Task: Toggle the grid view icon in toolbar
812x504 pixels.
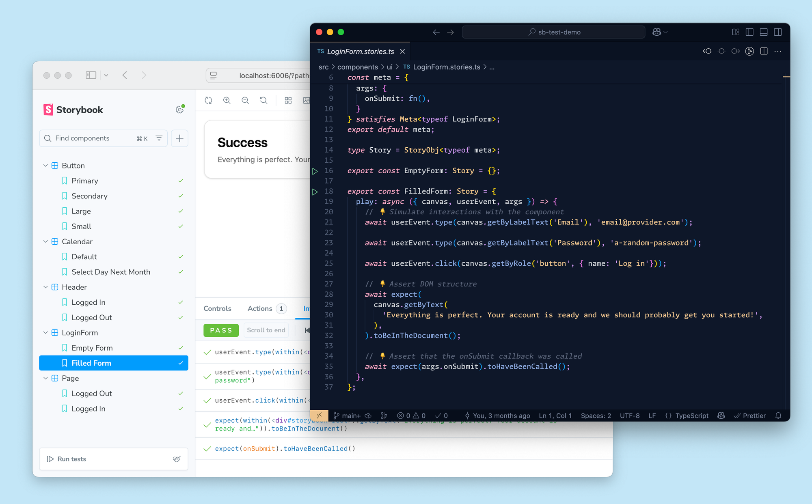Action: (x=288, y=100)
